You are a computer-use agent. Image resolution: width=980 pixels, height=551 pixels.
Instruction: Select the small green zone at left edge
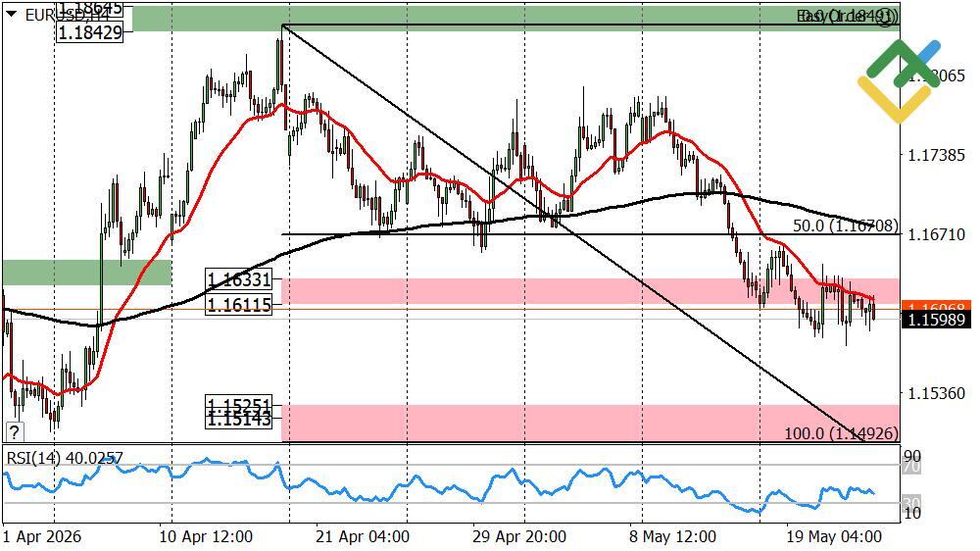[x=87, y=273]
